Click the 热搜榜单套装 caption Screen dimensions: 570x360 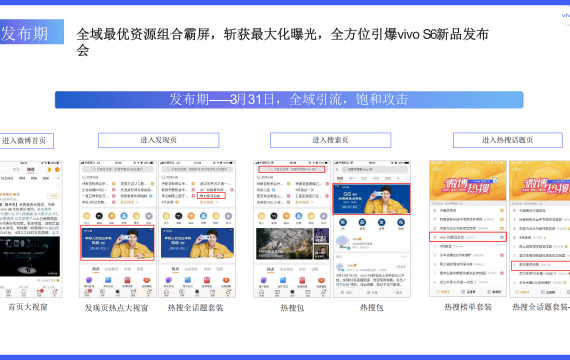click(468, 307)
